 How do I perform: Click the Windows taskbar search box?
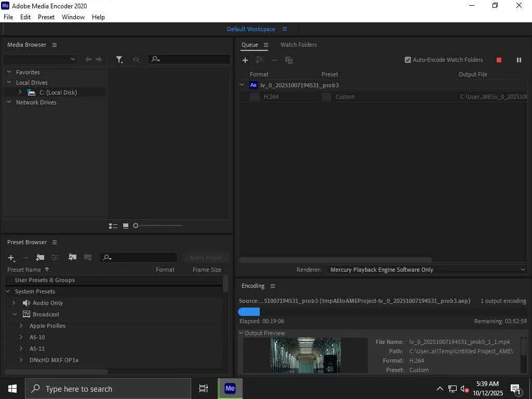click(108, 389)
